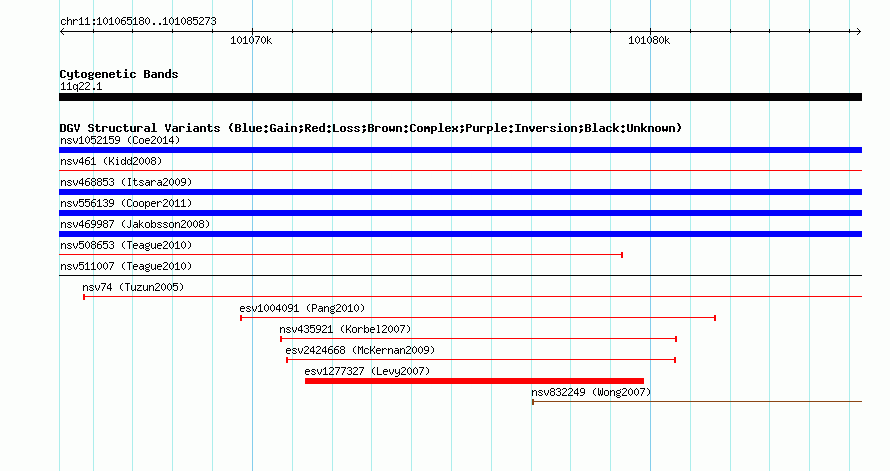Click the 11q22.1 band label

[81, 86]
